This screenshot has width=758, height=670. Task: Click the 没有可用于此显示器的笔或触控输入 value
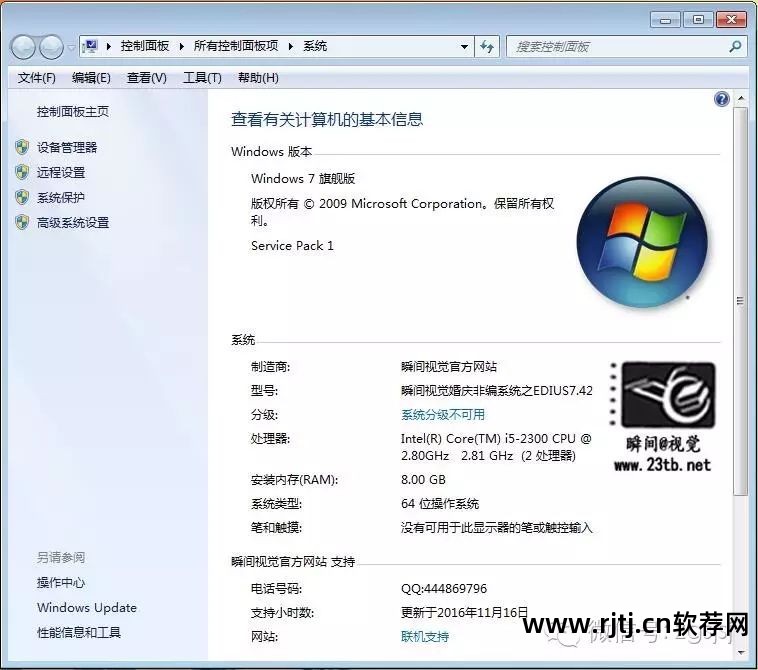click(x=496, y=527)
